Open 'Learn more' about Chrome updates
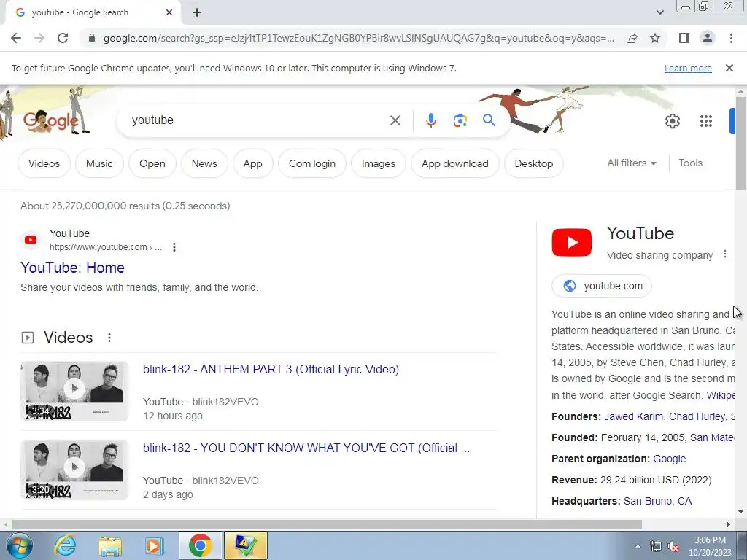This screenshot has height=560, width=747. coord(688,69)
